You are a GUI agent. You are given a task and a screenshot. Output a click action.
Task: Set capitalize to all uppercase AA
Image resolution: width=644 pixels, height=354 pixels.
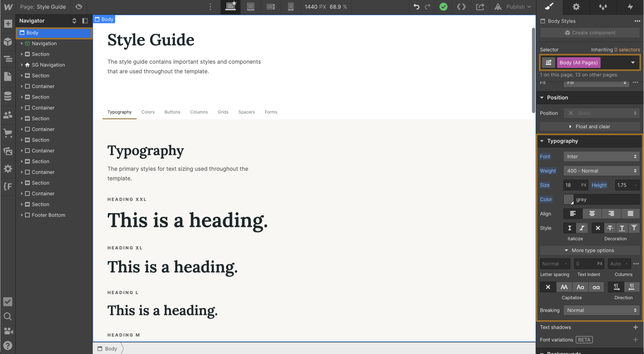564,287
